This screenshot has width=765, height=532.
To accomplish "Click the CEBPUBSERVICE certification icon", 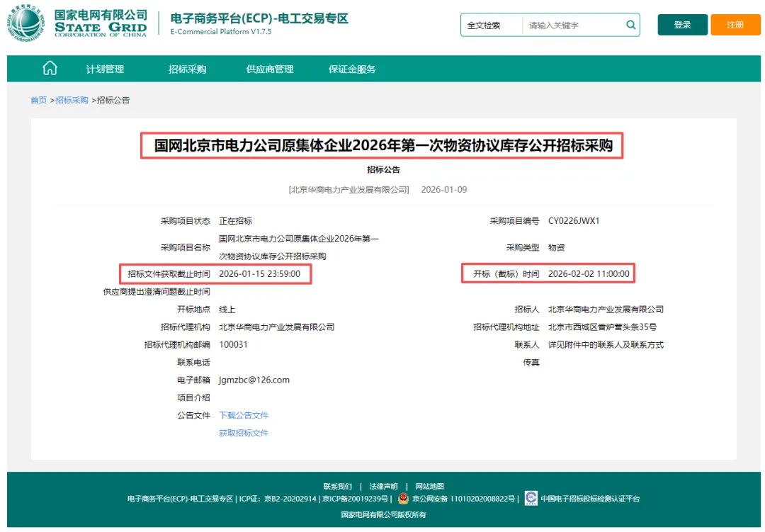I will [x=531, y=498].
